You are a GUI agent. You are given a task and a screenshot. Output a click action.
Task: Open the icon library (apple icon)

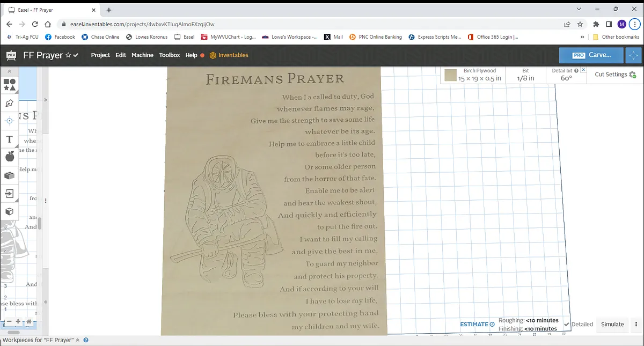(10, 156)
